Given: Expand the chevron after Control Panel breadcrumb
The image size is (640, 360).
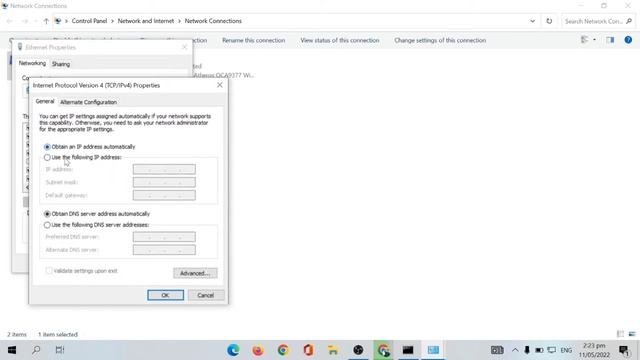Looking at the screenshot, I should click(x=112, y=21).
